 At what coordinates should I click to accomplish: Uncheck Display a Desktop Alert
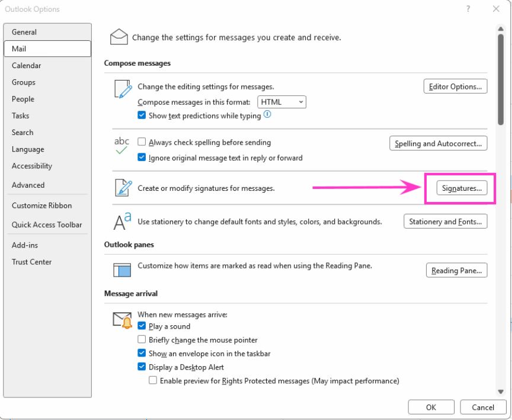[x=142, y=367]
